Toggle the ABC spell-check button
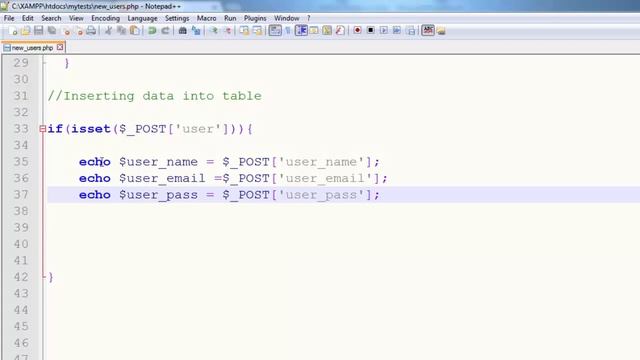The image size is (640, 360). pos(428,31)
